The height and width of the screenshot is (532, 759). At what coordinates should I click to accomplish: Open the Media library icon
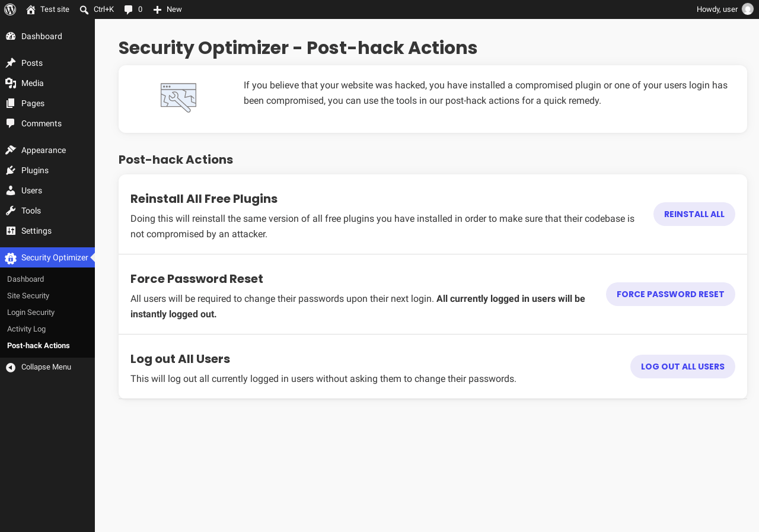(11, 83)
